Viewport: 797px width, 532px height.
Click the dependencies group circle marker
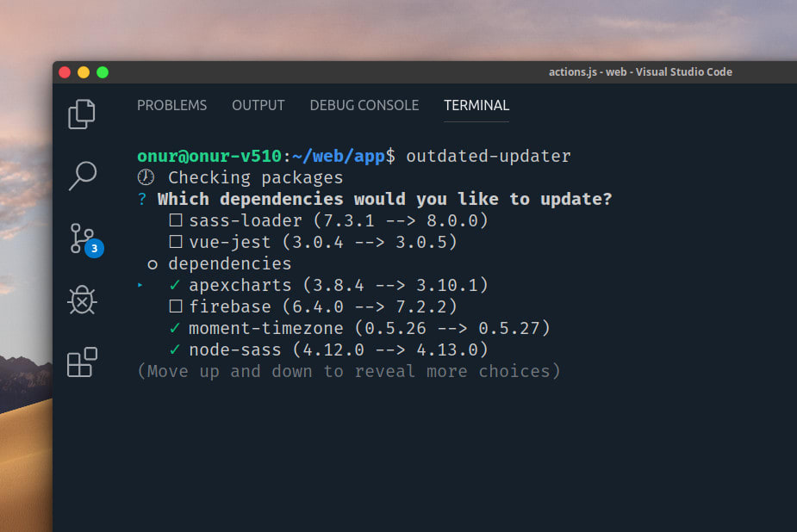(x=153, y=264)
